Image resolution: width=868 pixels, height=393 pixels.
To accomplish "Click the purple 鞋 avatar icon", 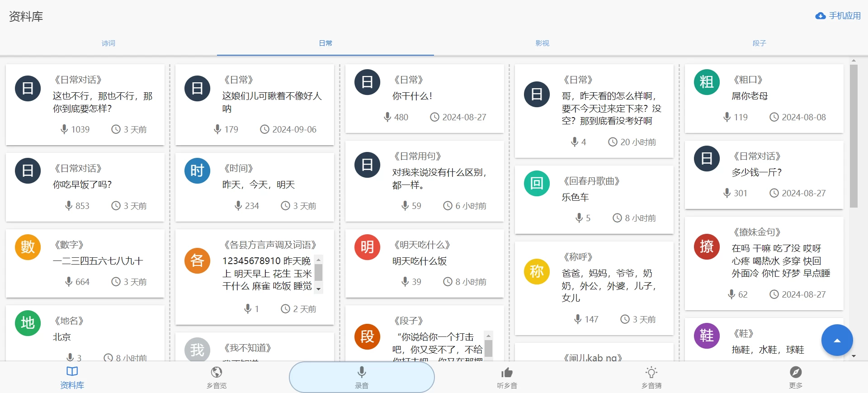I will (707, 336).
